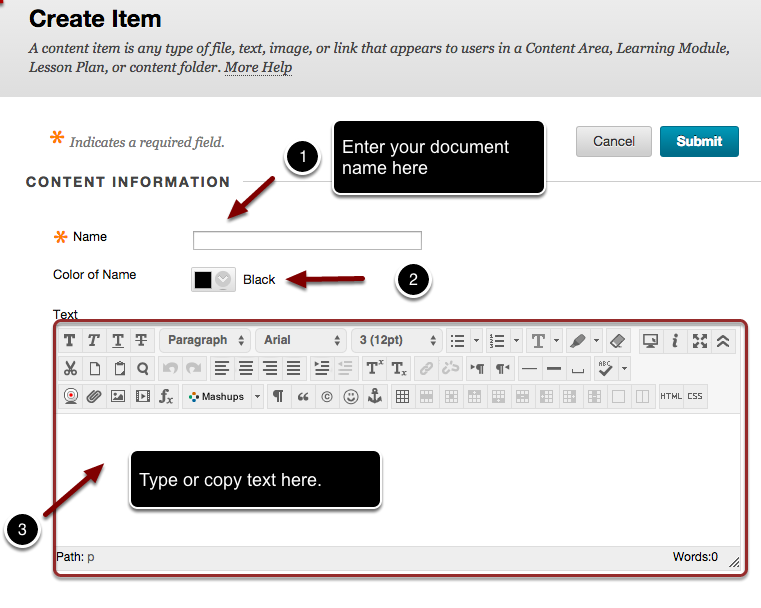Screen dimensions: 761x608
Task: Decrease paragraph indent
Action: coord(345,369)
